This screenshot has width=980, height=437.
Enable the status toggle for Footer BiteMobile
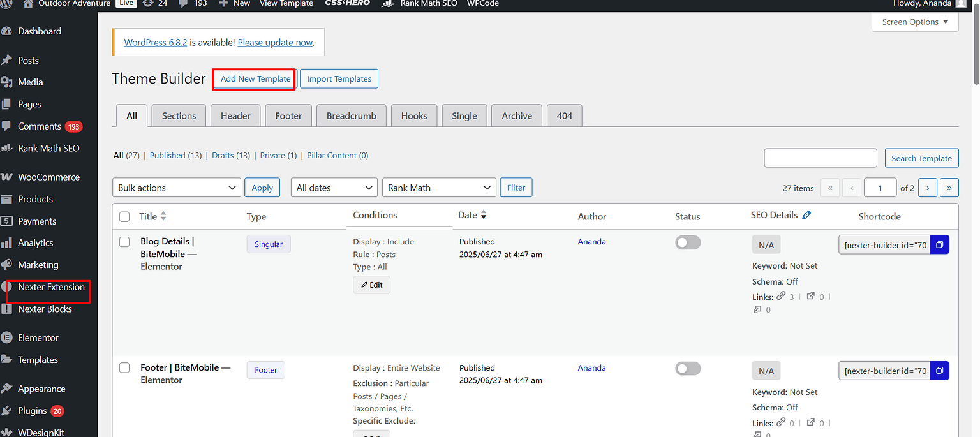(688, 368)
